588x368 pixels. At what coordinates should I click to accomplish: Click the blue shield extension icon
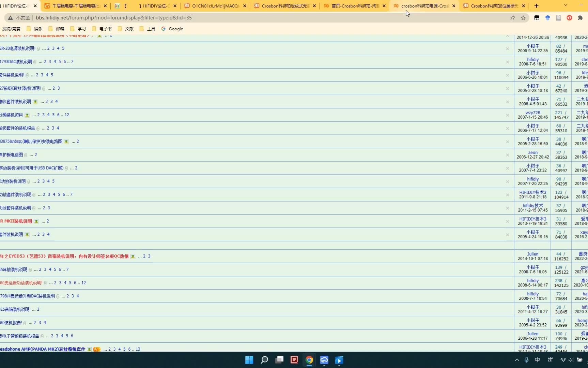tap(547, 18)
